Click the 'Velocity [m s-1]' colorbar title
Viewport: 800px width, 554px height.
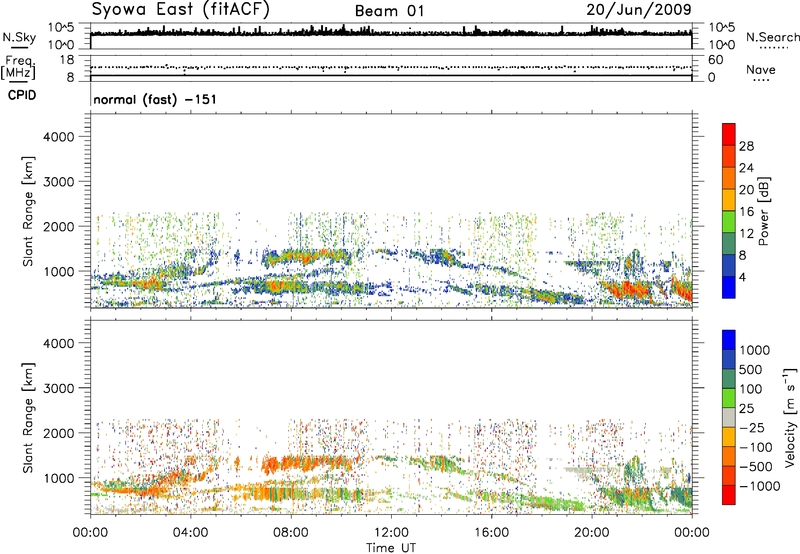790,417
